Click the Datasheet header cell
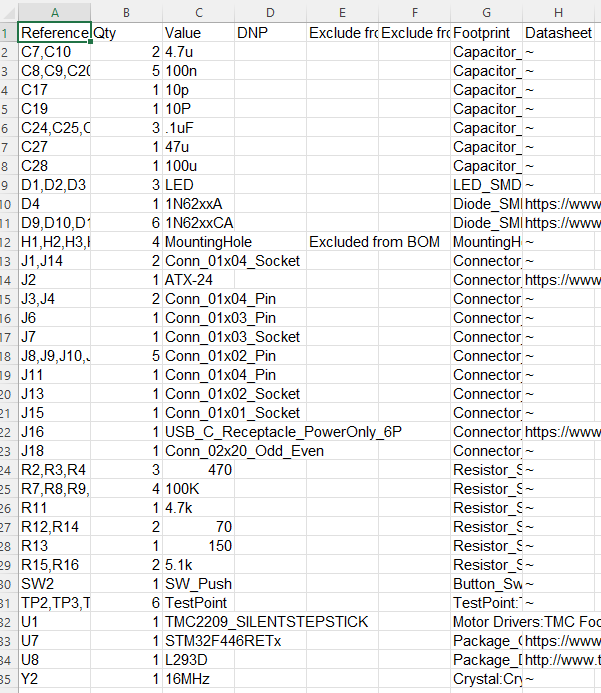Viewport: 601px width, 693px height. point(560,33)
